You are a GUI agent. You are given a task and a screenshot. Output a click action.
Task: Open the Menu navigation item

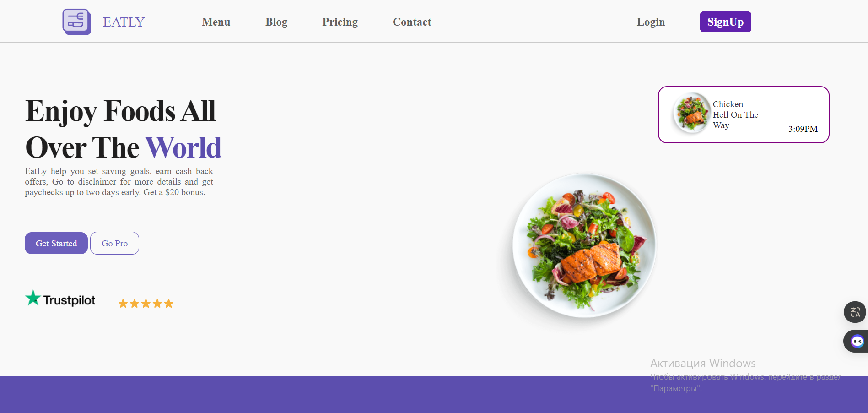coord(216,22)
